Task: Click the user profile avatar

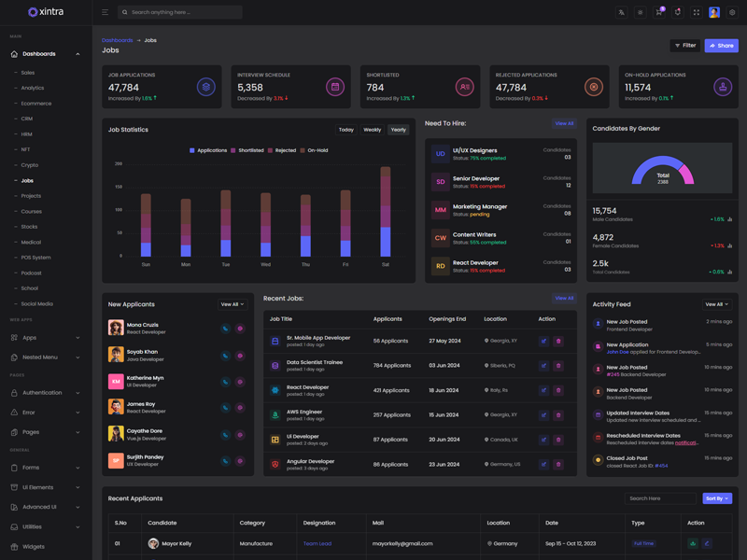Action: [714, 12]
